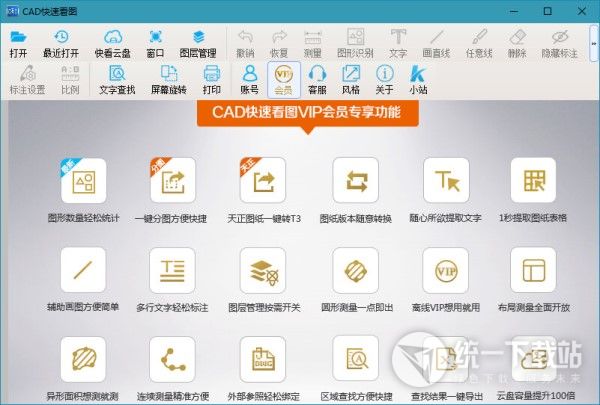Viewport: 600px width, 405px height.
Task: Close the CAD快速看图 window
Action: 582,11
